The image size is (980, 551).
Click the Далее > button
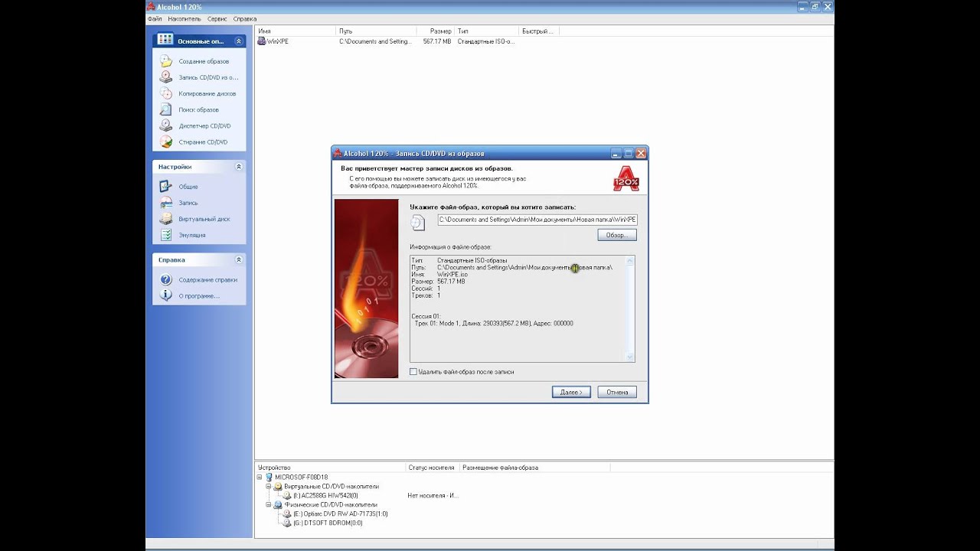(571, 392)
